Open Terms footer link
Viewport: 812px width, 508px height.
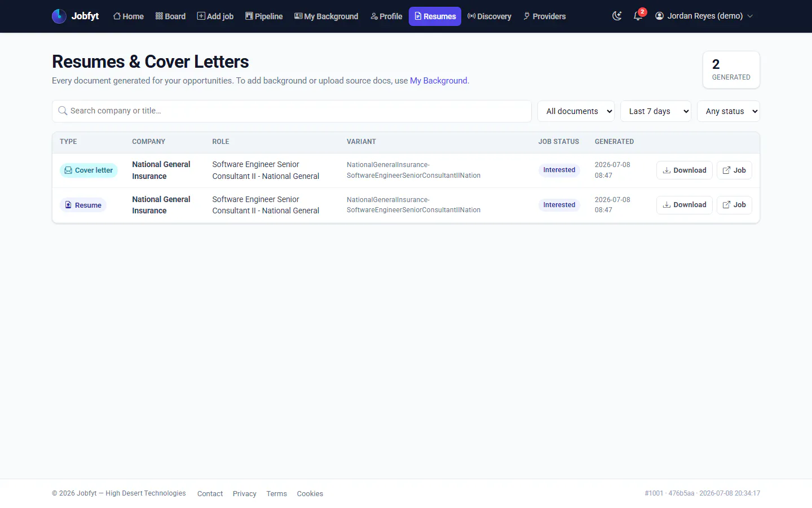pyautogui.click(x=277, y=493)
